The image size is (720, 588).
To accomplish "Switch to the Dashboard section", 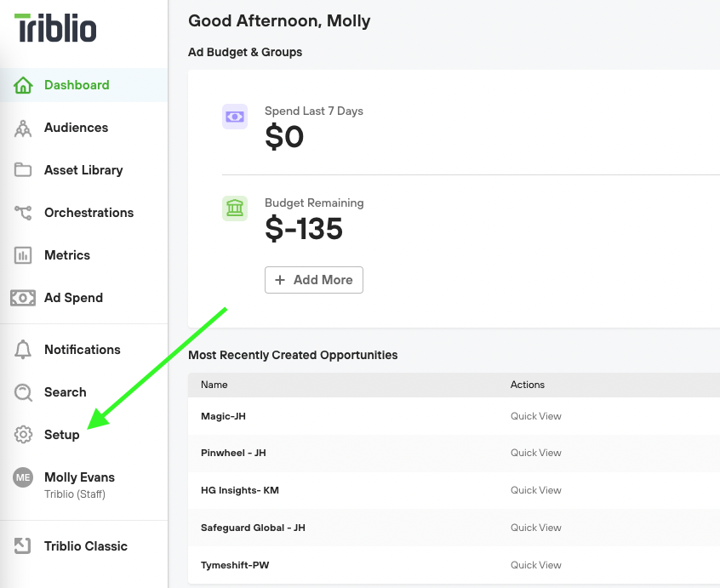I will [x=76, y=85].
